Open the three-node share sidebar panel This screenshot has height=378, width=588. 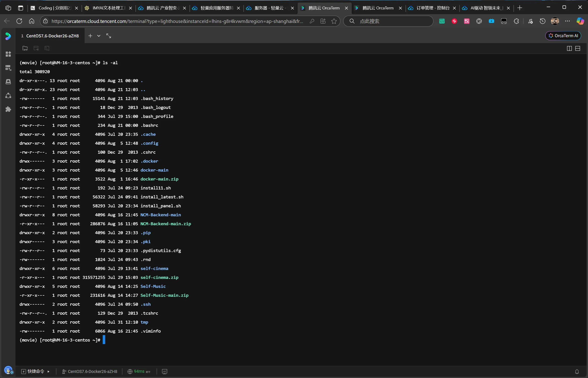[x=8, y=95]
